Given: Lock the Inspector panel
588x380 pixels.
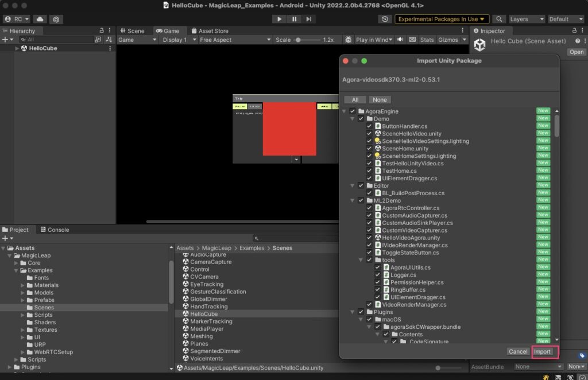Looking at the screenshot, I should click(x=574, y=30).
